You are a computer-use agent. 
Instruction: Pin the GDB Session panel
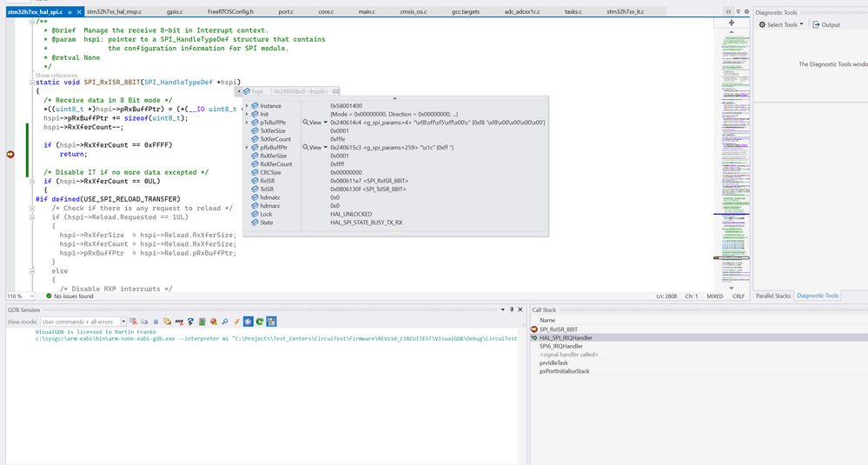(511, 309)
